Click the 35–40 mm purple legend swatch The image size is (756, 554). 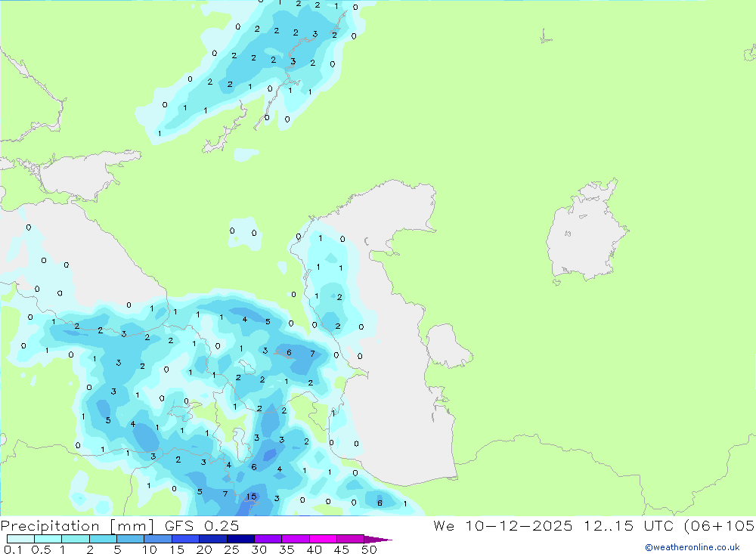click(296, 539)
